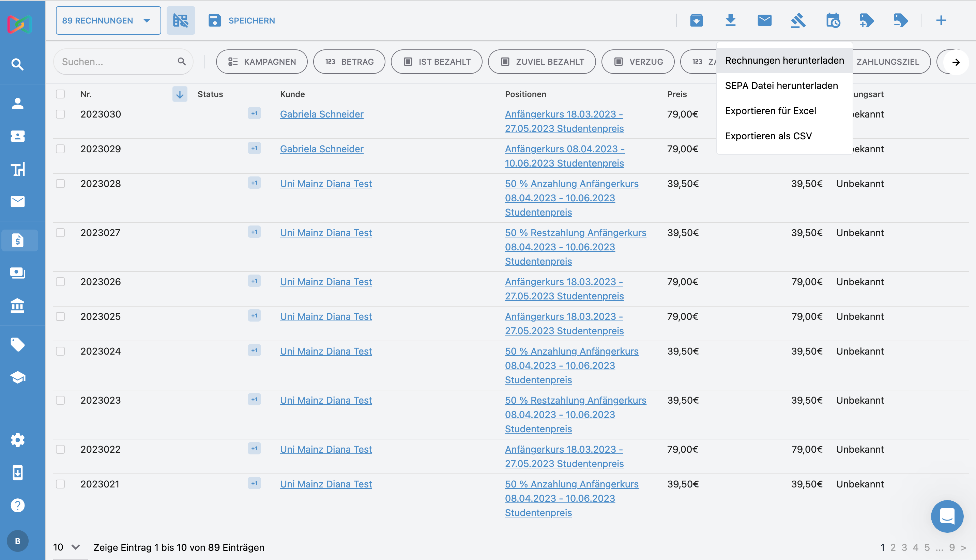Open the graduation cap icon in sidebar
Screen dimensions: 976x560
[x=18, y=377]
